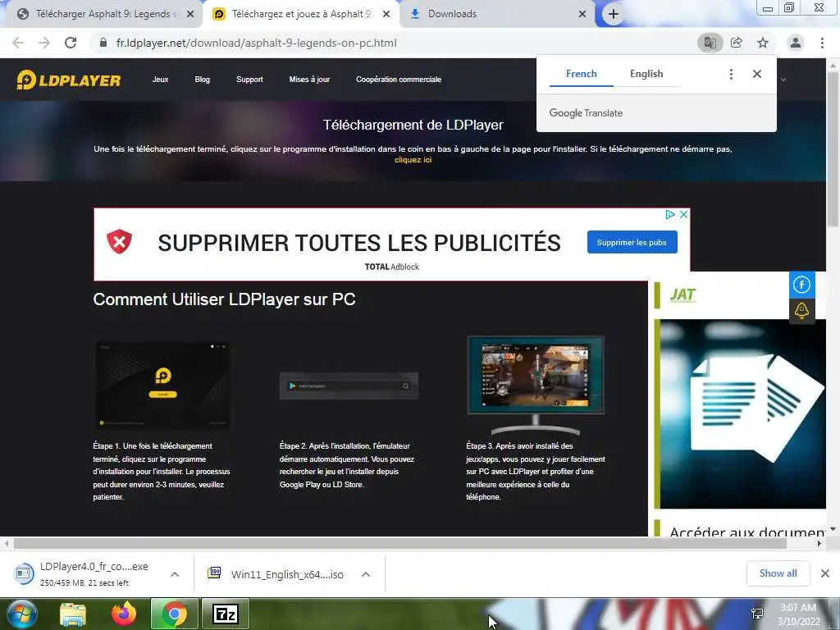Open a new tab with plus button
840x630 pixels.
point(614,15)
